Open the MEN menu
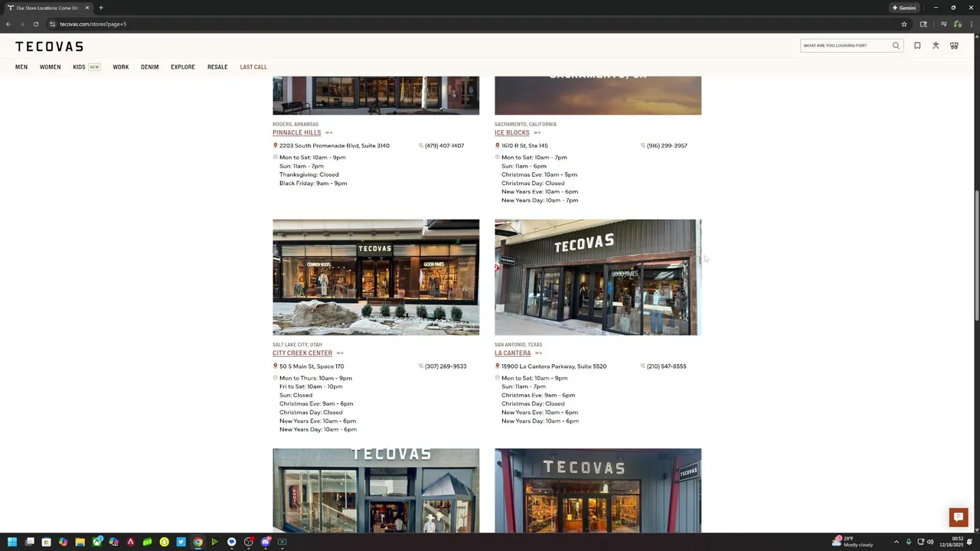 coord(21,67)
